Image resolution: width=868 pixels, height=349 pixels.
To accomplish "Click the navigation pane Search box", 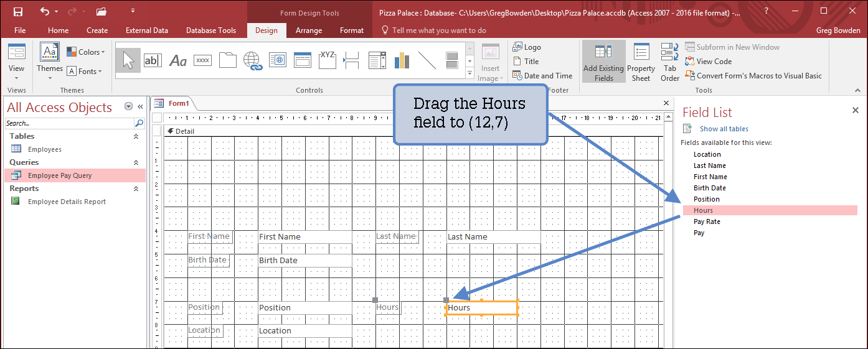I will point(70,123).
